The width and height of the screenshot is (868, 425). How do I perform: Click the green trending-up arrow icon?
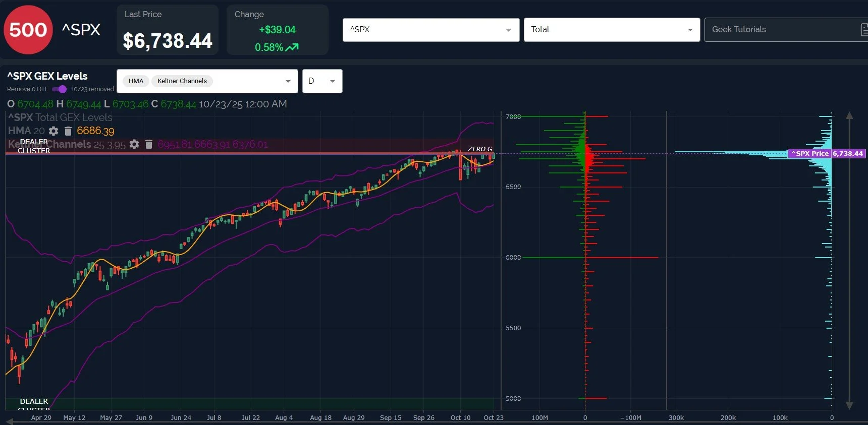[x=292, y=47]
